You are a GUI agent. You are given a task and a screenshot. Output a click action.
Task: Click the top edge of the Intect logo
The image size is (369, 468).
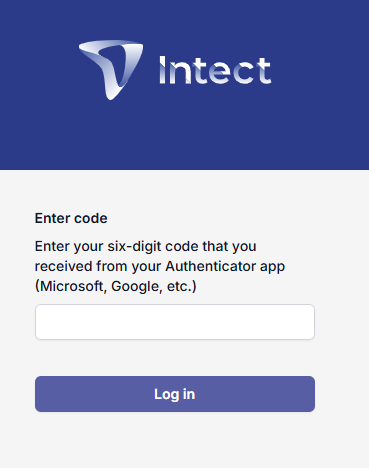(x=111, y=42)
